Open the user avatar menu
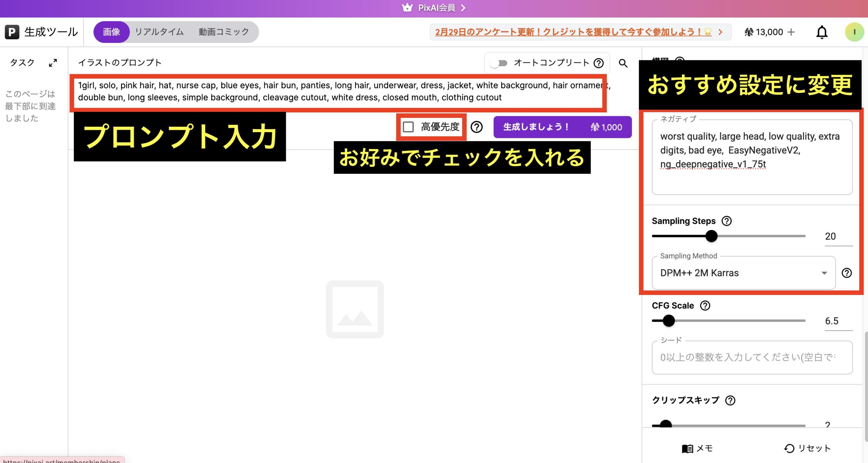This screenshot has height=463, width=868. point(854,32)
